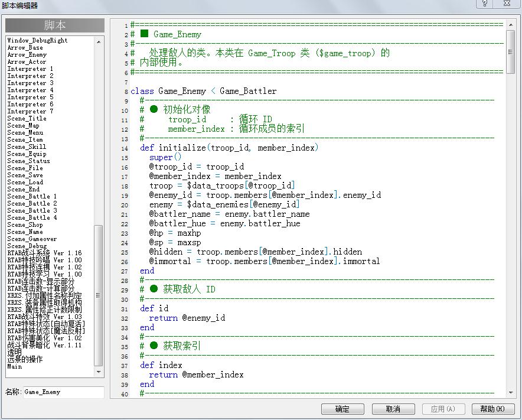This screenshot has width=522, height=420.
Task: Click the script list scrollbar thumb
Action: point(99,295)
